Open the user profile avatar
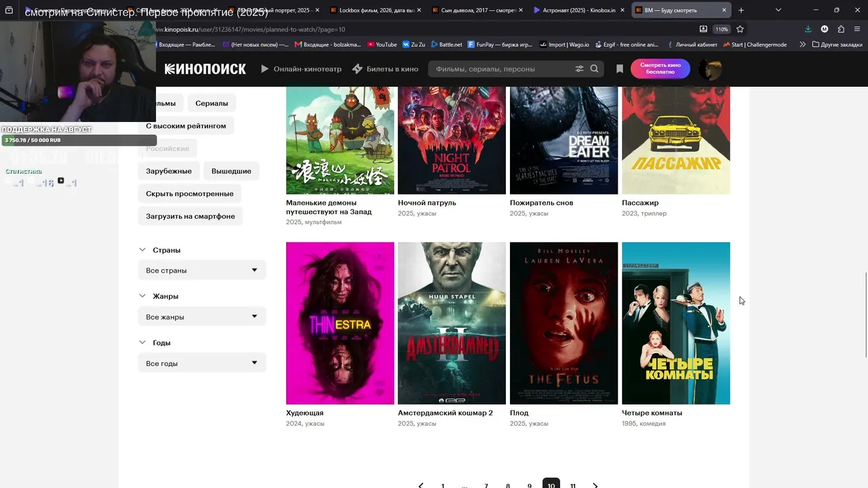This screenshot has height=488, width=868. point(710,69)
